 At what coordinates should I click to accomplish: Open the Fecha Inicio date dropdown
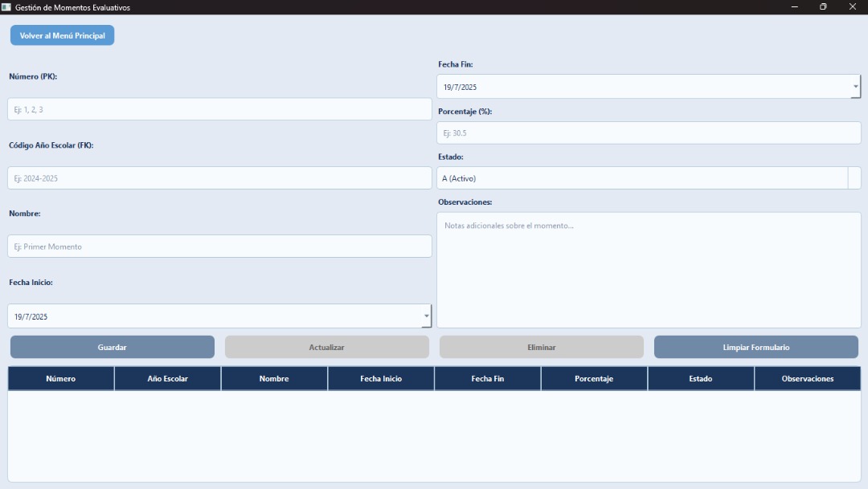pyautogui.click(x=426, y=316)
